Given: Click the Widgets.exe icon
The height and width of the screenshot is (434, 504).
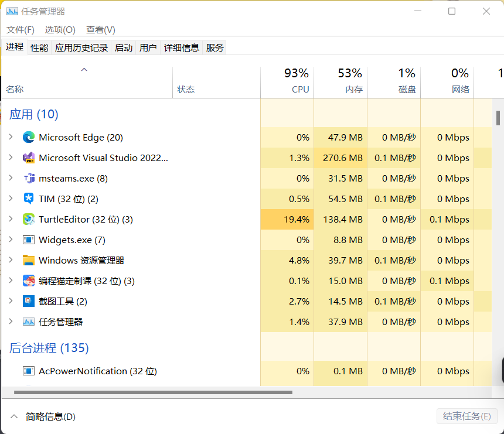Looking at the screenshot, I should [29, 240].
